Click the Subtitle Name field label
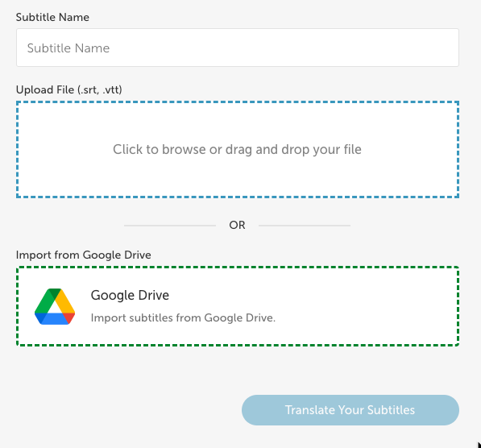Image resolution: width=481 pixels, height=448 pixels. [52, 17]
